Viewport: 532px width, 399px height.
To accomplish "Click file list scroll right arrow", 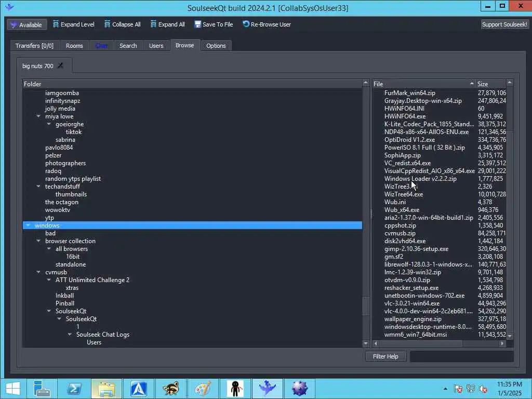I will [502, 343].
